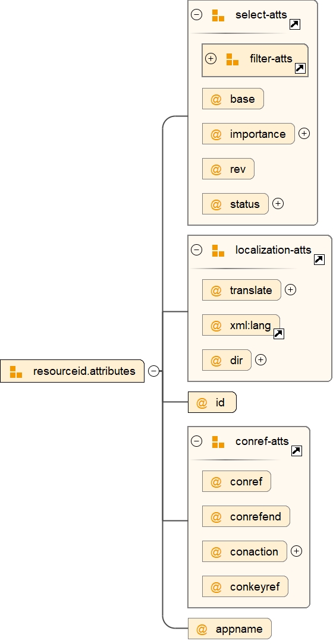333x644 pixels.
Task: Click the @ icon of translate
Action: pos(216,291)
